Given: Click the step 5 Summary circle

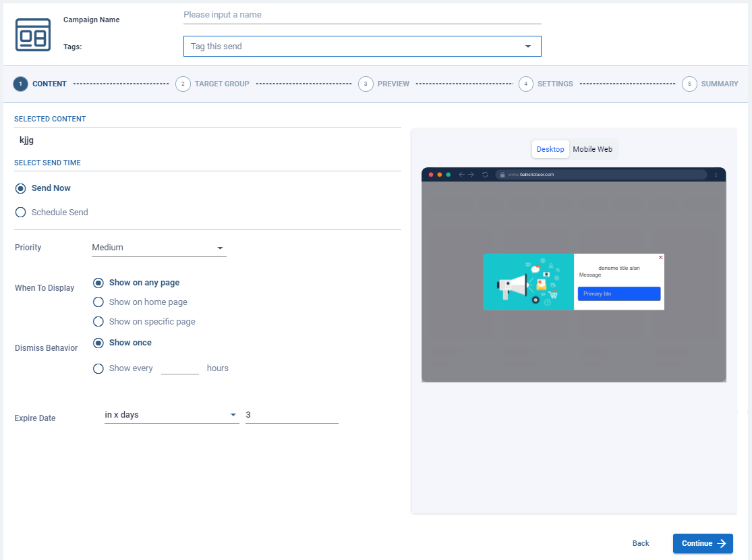Looking at the screenshot, I should click(689, 84).
